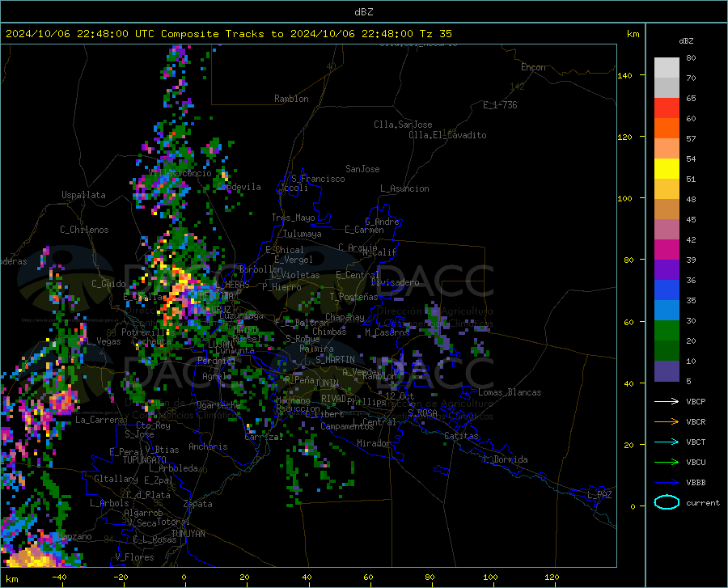Click the orange VBCR arrow in legend
This screenshot has width=728, height=588.
pos(667,421)
